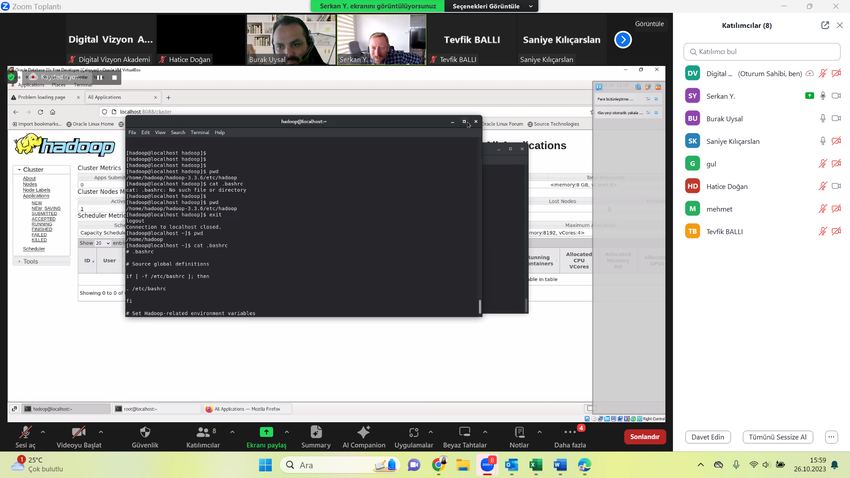Stop the recording in shared screen
Screen dimensions: 850x478
pos(114,77)
